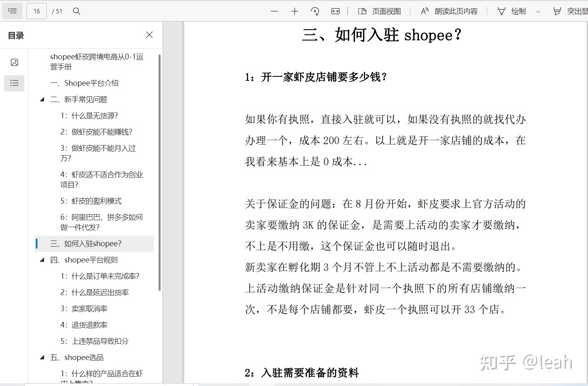Screen dimensions: 588x386
Task: Click the fit to width icon
Action: pos(335,11)
